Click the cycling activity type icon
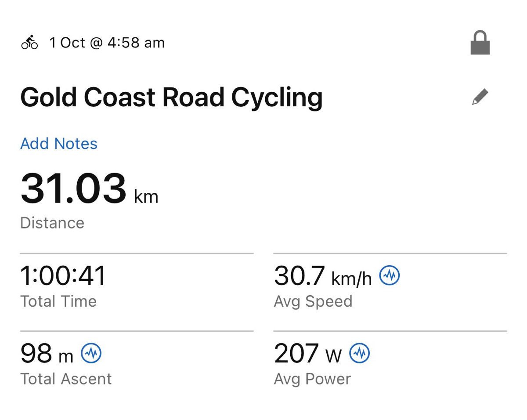Screen dimensions: 527x420 pos(29,43)
